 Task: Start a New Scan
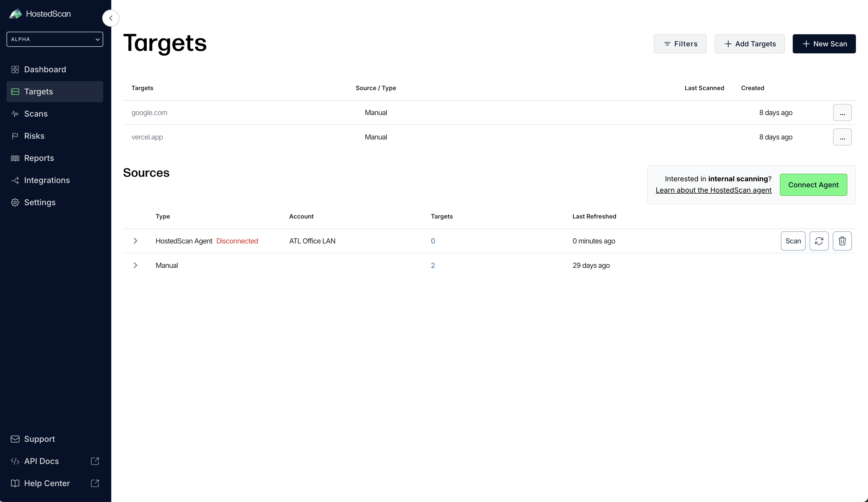pos(824,44)
